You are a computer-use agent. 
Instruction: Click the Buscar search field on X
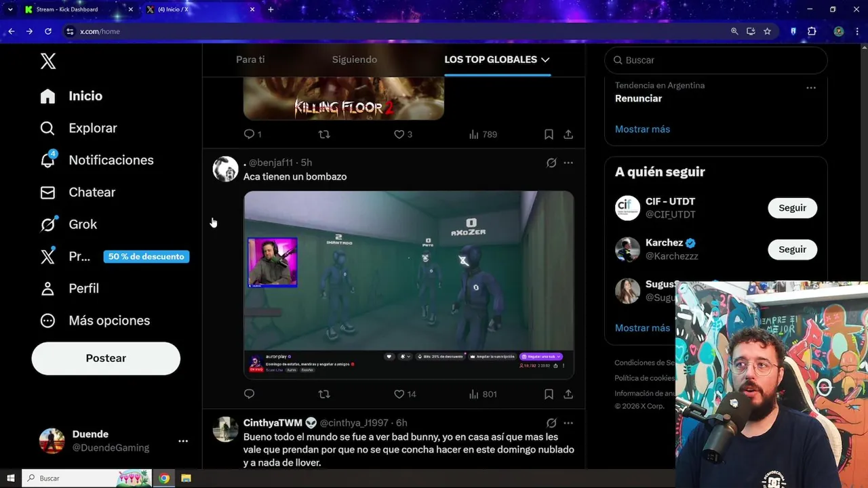click(716, 60)
